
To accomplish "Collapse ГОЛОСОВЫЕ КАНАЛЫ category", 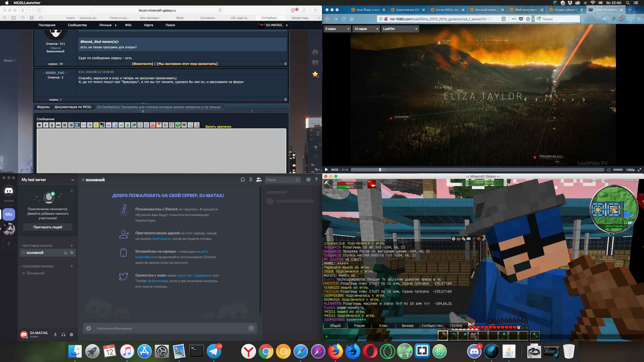I will [36, 266].
